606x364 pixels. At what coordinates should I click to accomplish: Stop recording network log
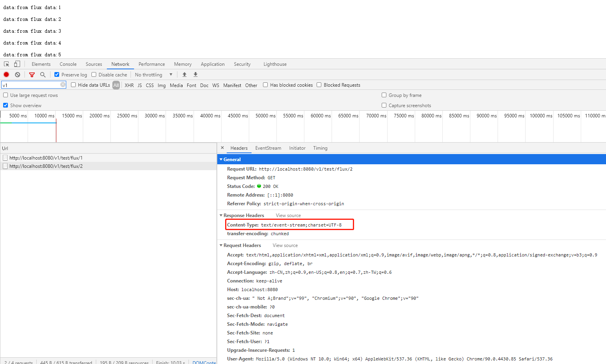click(6, 74)
